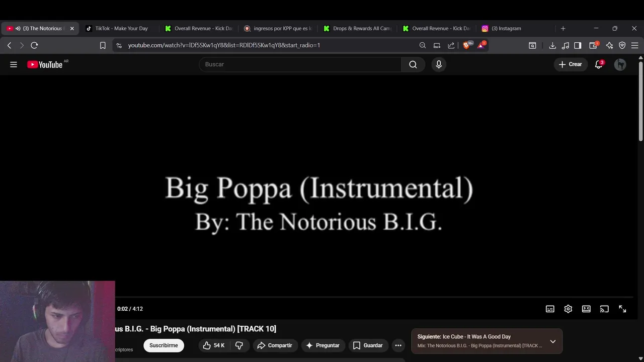Switch to second Overall Revenue Kick tab
This screenshot has width=644, height=362.
438,29
